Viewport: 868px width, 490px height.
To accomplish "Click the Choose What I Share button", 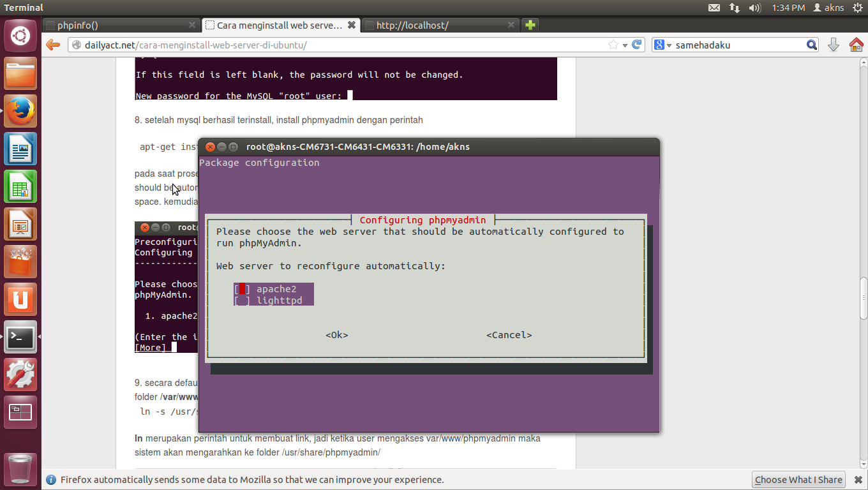I will pos(798,479).
